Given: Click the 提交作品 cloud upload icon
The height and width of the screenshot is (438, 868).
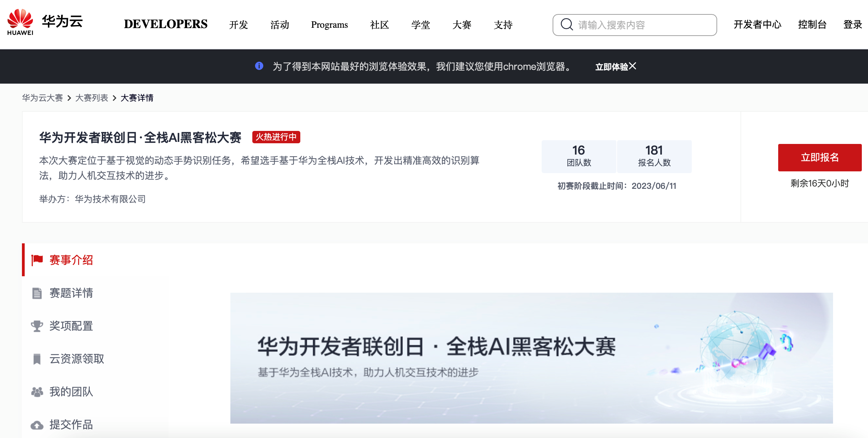Looking at the screenshot, I should (37, 425).
